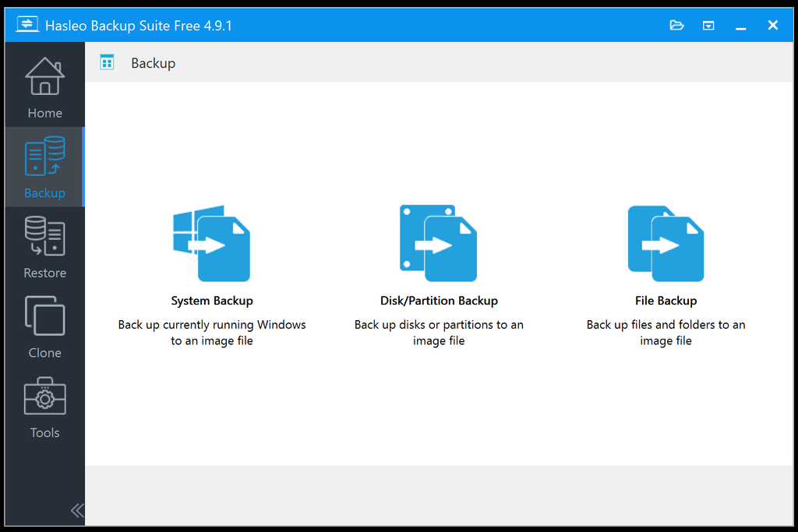Collapse the sidebar with the double chevron

pyautogui.click(x=77, y=510)
